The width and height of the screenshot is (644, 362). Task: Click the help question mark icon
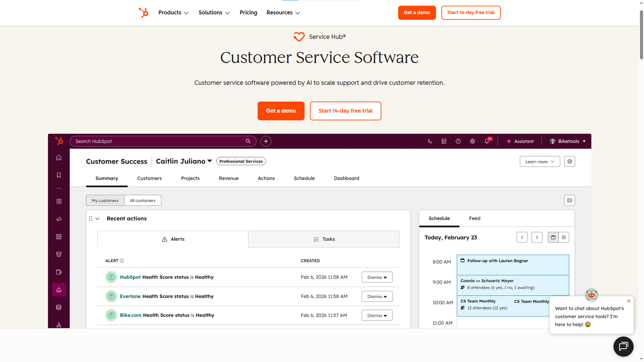(x=458, y=141)
